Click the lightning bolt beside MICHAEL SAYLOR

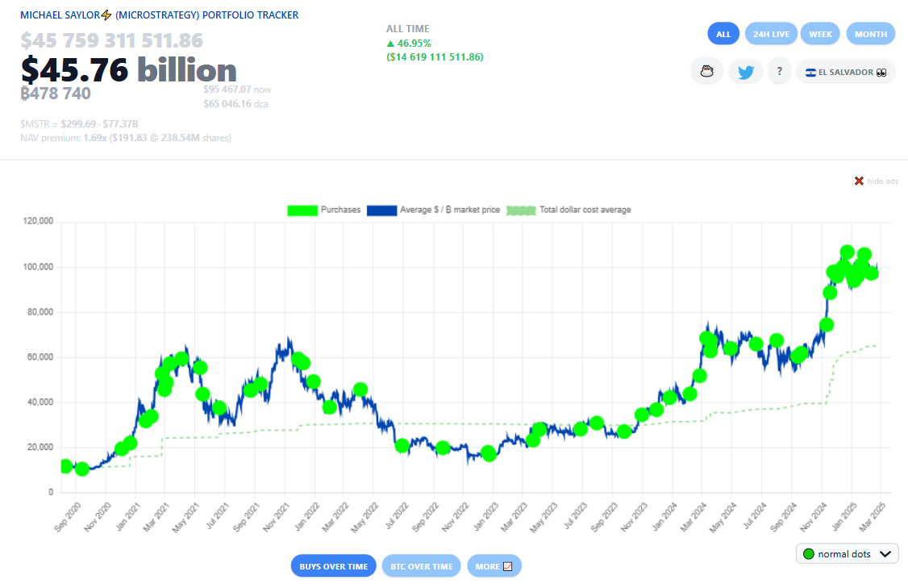pyautogui.click(x=104, y=14)
